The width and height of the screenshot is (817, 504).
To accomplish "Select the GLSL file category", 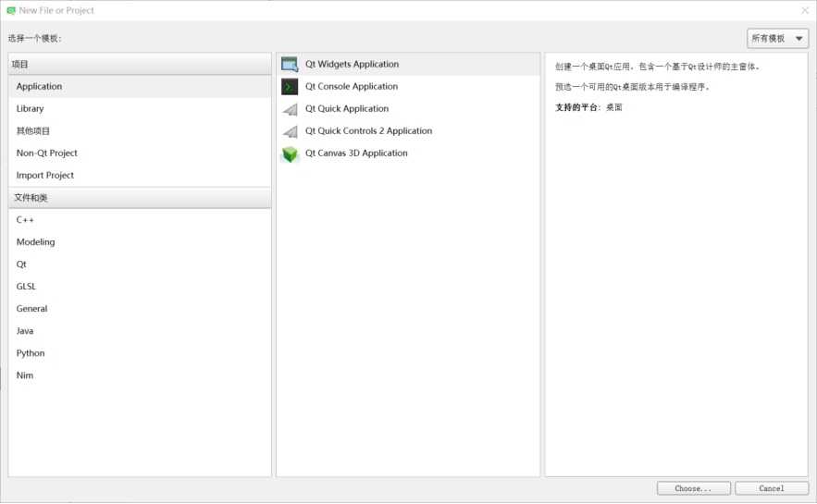I will [x=140, y=287].
